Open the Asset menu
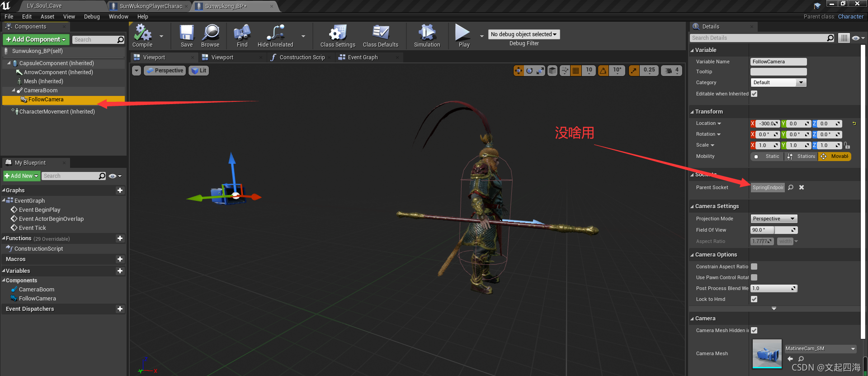The image size is (868, 376). (x=47, y=17)
